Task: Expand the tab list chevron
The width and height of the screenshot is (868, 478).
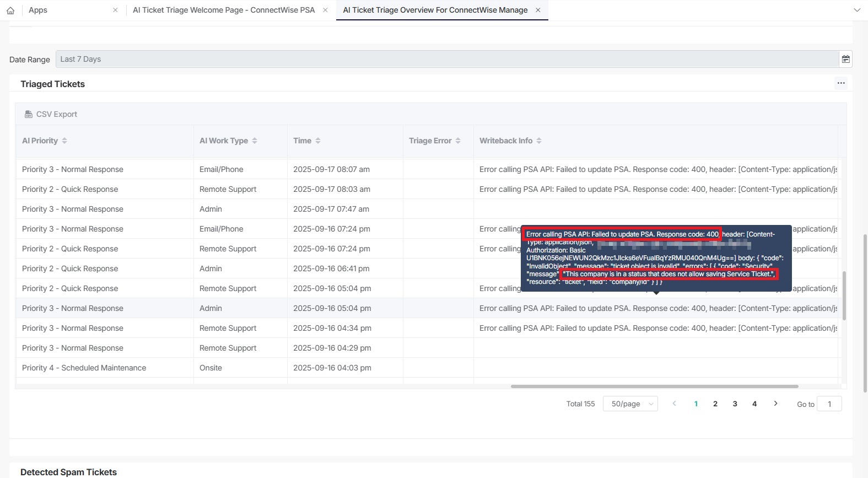Action: point(856,10)
